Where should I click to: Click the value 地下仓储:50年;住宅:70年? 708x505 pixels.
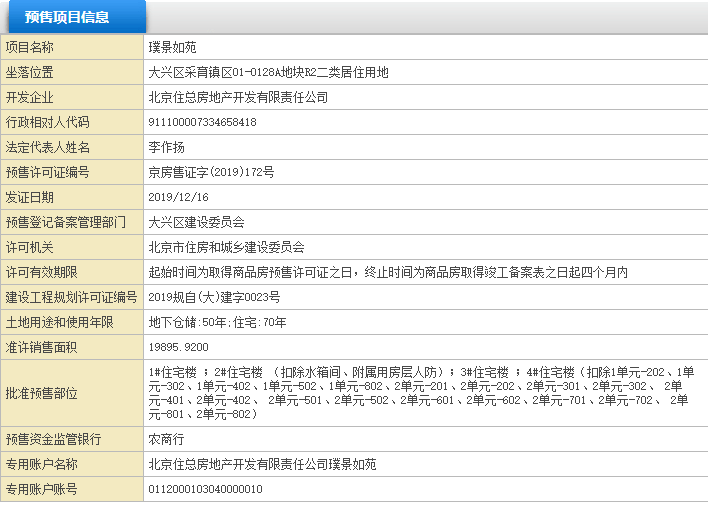(x=218, y=322)
